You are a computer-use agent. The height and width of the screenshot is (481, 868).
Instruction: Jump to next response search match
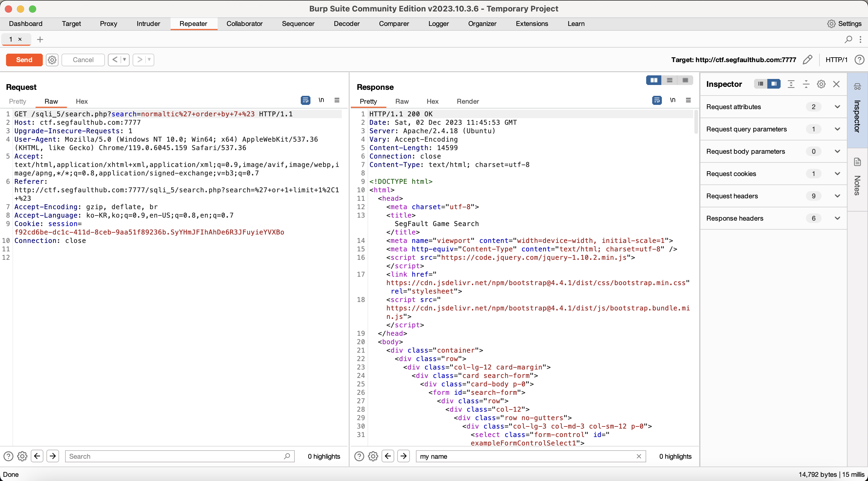(403, 456)
